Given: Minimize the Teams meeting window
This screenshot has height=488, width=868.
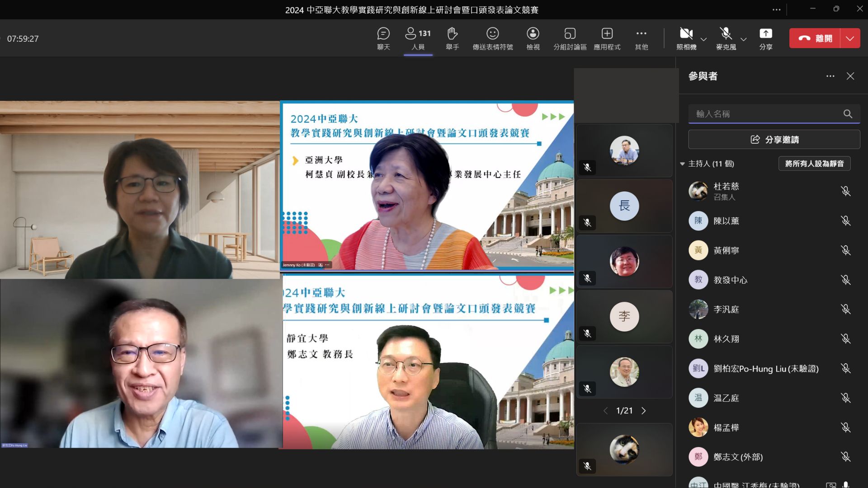Looking at the screenshot, I should pos(812,9).
